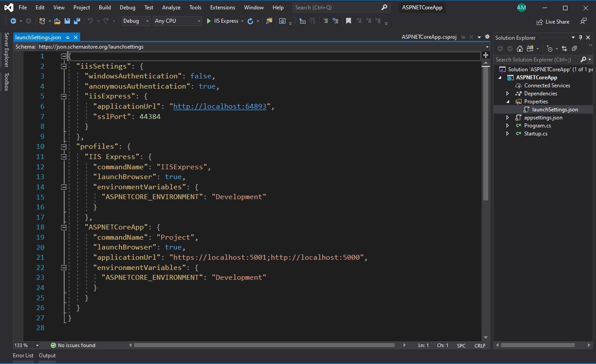Collapse the iisSettings block on line 2
Image resolution: width=596 pixels, height=364 pixels.
(64, 66)
